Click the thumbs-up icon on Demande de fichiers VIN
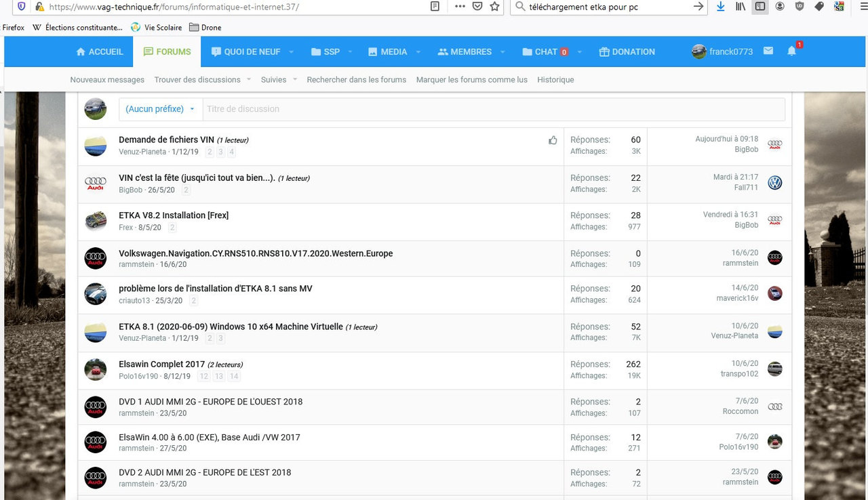This screenshot has width=868, height=500. click(x=553, y=140)
